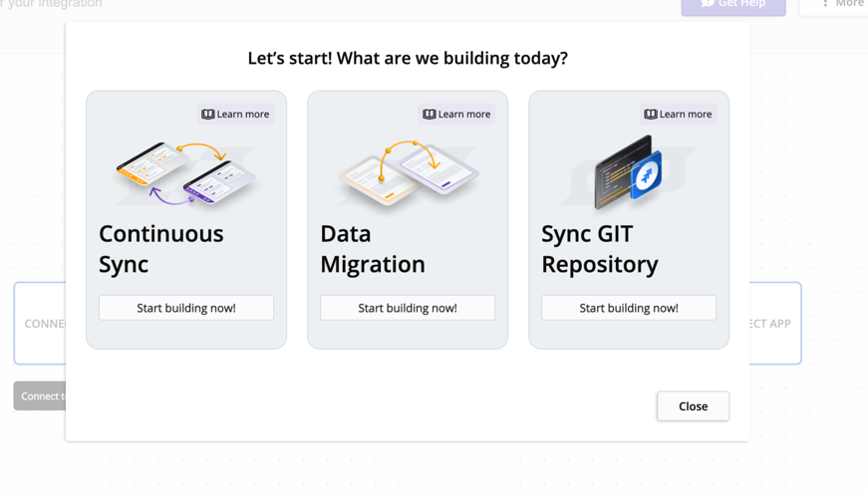Click the Sync GIT Repository heading
The height and width of the screenshot is (493, 868).
[x=600, y=248]
